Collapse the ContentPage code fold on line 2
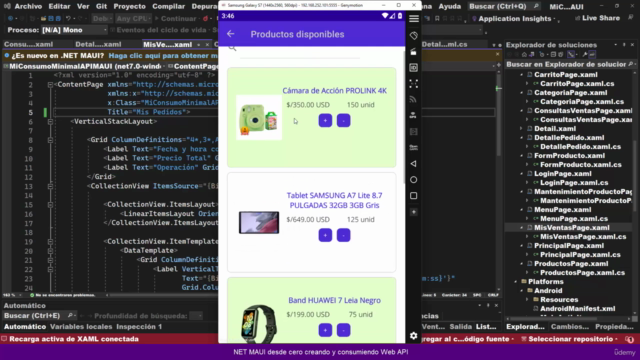 [x=50, y=85]
